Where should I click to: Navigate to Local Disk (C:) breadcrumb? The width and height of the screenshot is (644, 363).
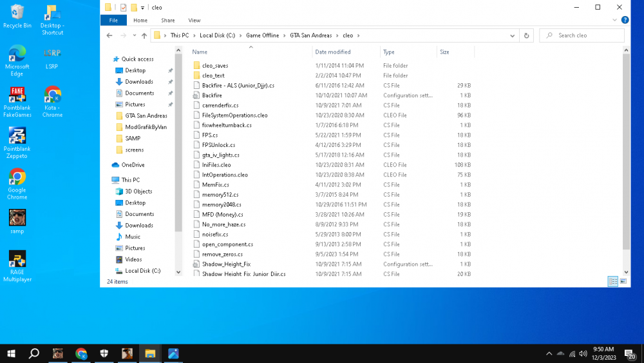point(217,35)
